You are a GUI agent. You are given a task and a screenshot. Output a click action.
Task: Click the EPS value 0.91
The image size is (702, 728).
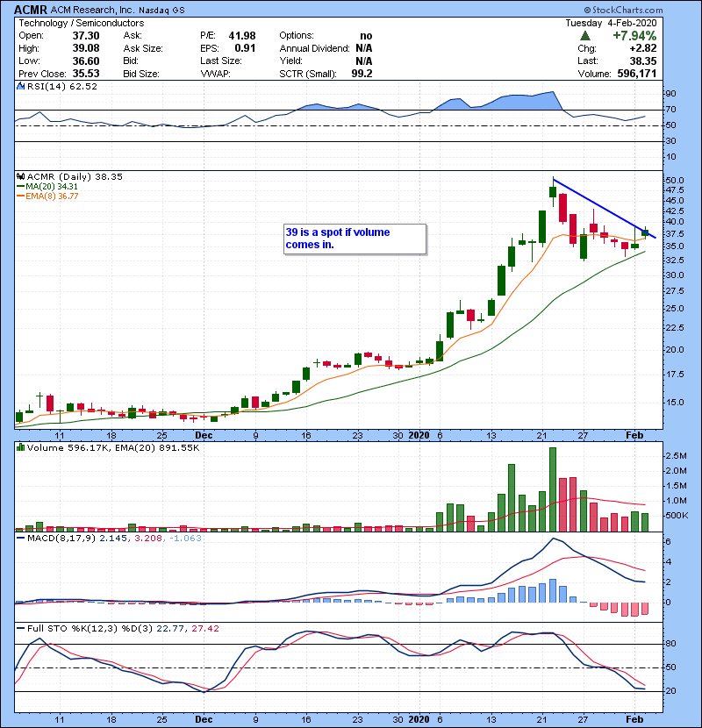click(x=245, y=48)
